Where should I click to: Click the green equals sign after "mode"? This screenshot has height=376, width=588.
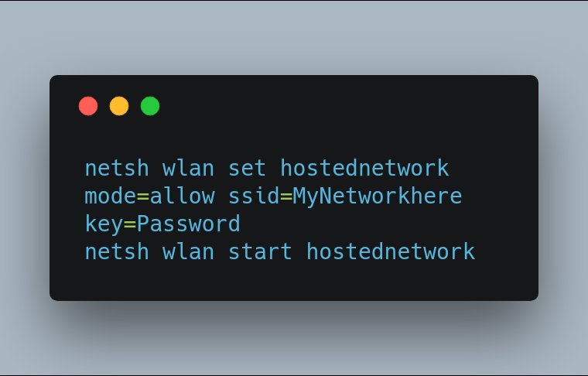click(x=143, y=197)
